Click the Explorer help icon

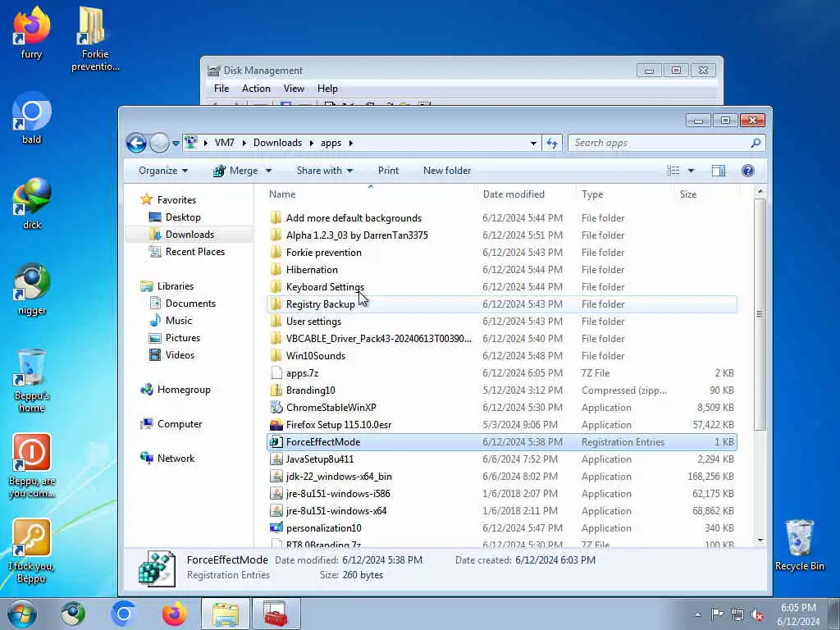coord(748,171)
